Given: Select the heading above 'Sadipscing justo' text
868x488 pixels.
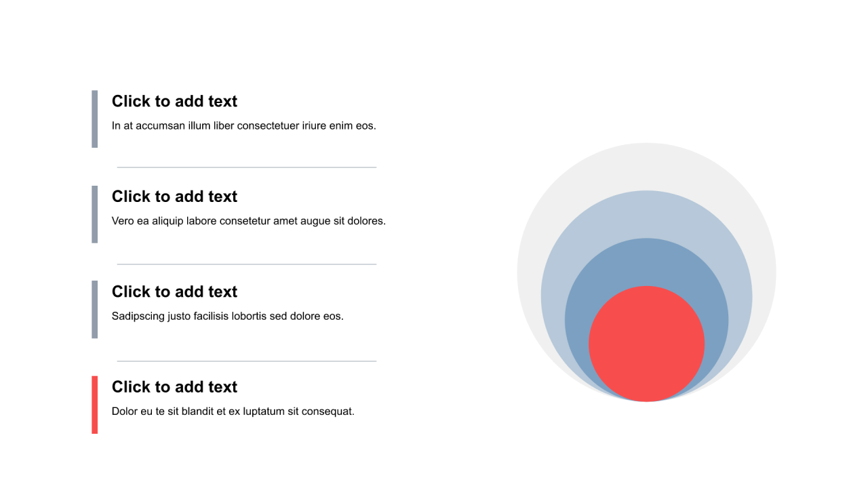Looking at the screenshot, I should tap(174, 291).
